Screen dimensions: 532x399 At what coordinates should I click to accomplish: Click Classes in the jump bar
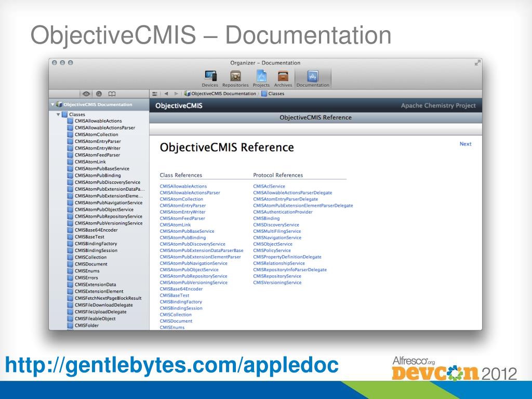pos(273,94)
